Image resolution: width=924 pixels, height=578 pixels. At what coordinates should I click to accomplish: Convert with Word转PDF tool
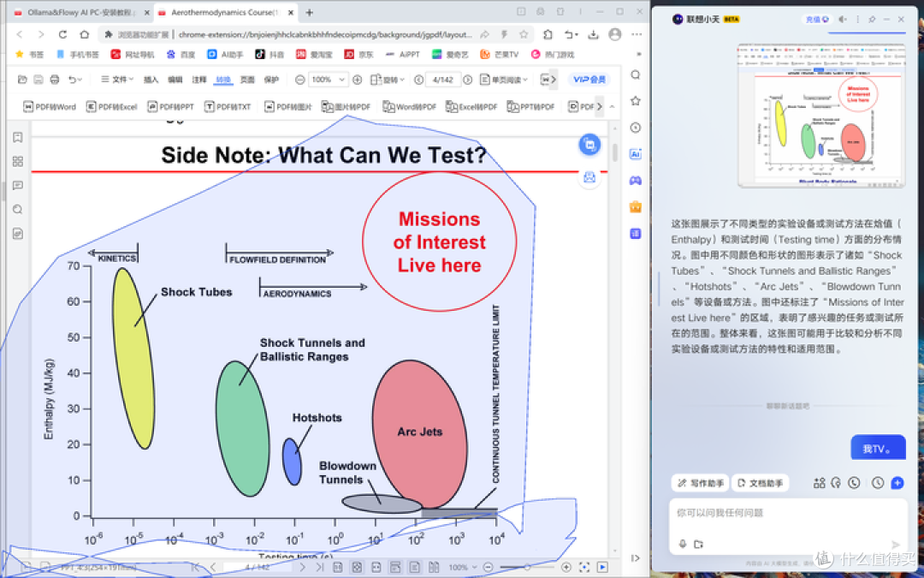[410, 107]
